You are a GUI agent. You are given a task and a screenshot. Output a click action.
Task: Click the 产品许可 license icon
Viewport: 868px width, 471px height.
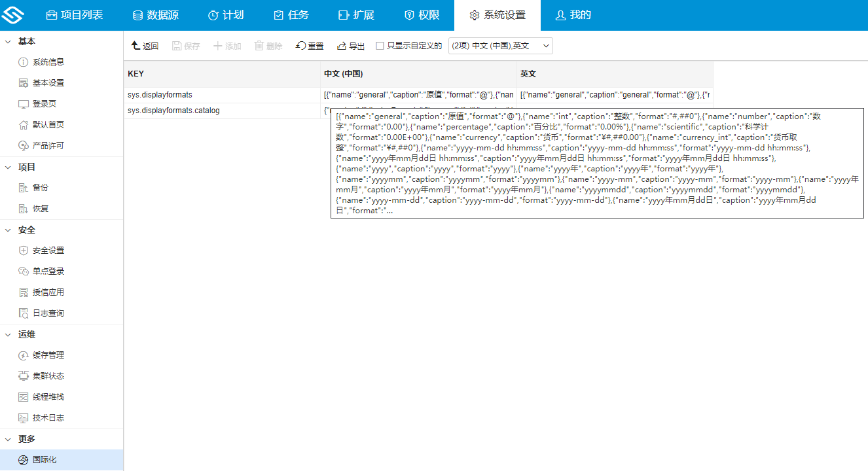pos(24,146)
